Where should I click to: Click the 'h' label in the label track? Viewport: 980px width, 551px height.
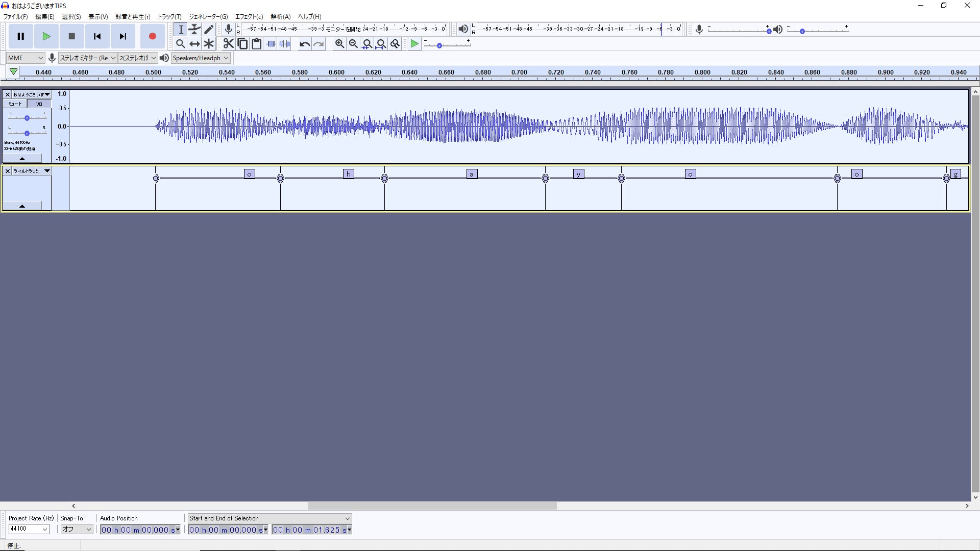click(349, 174)
